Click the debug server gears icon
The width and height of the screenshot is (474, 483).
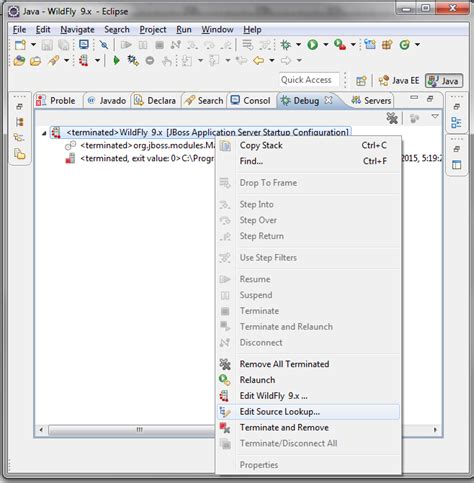[x=133, y=60]
